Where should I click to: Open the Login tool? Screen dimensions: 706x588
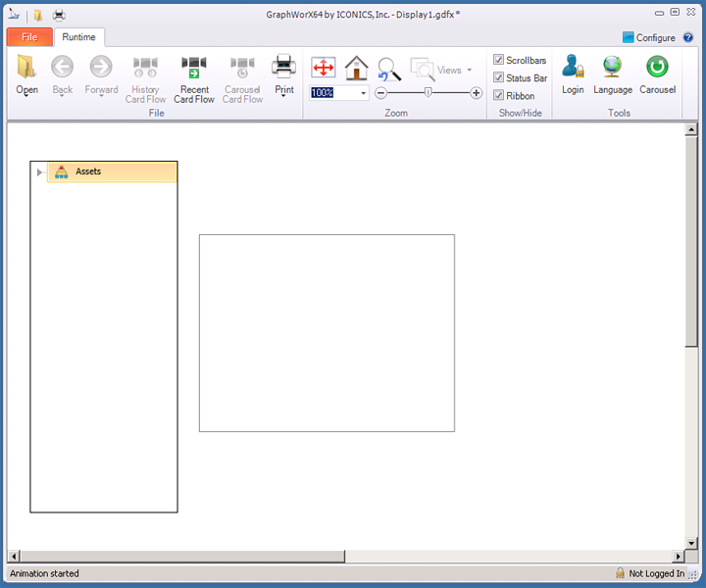click(573, 69)
